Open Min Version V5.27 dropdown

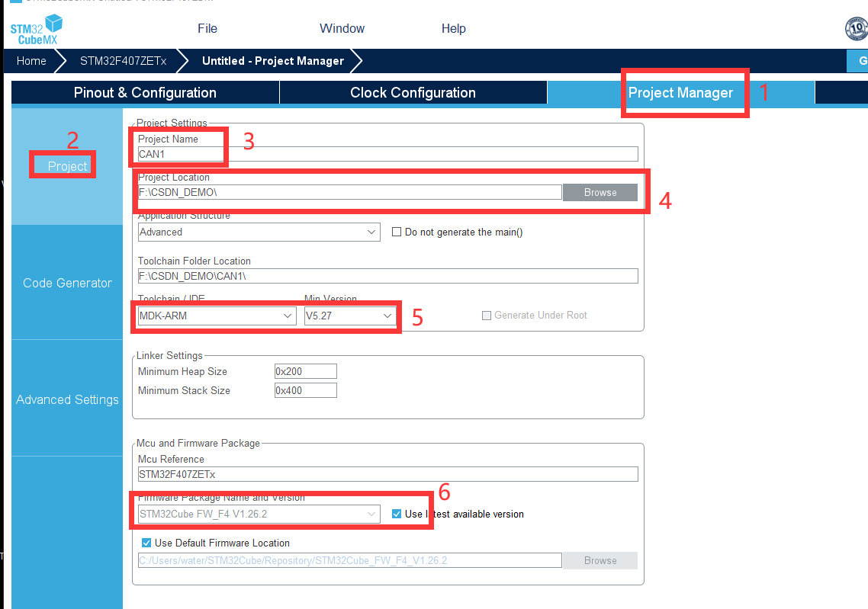[350, 316]
